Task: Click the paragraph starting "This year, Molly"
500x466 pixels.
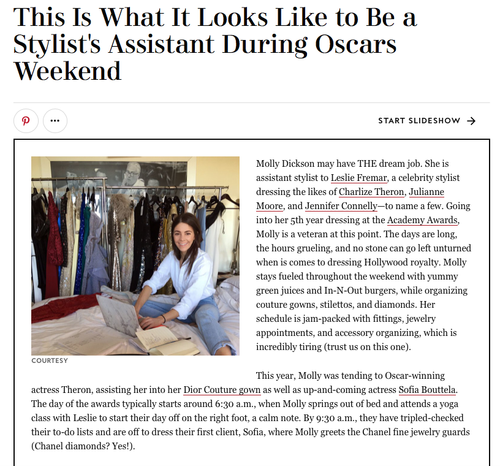Action: [251, 411]
